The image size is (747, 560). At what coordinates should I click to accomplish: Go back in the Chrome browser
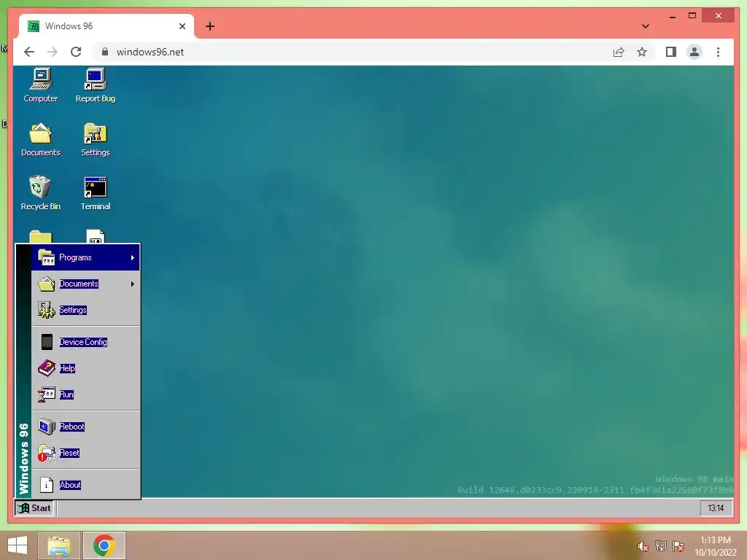29,52
